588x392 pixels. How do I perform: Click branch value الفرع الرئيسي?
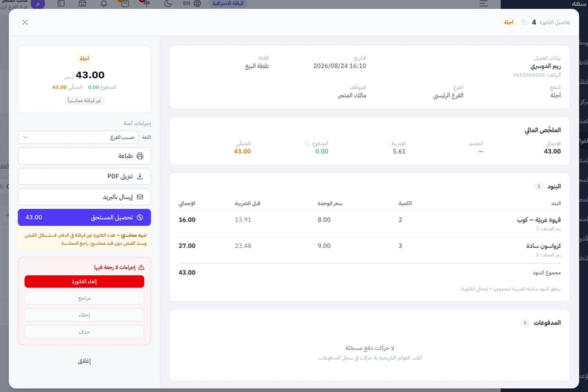[x=448, y=96]
